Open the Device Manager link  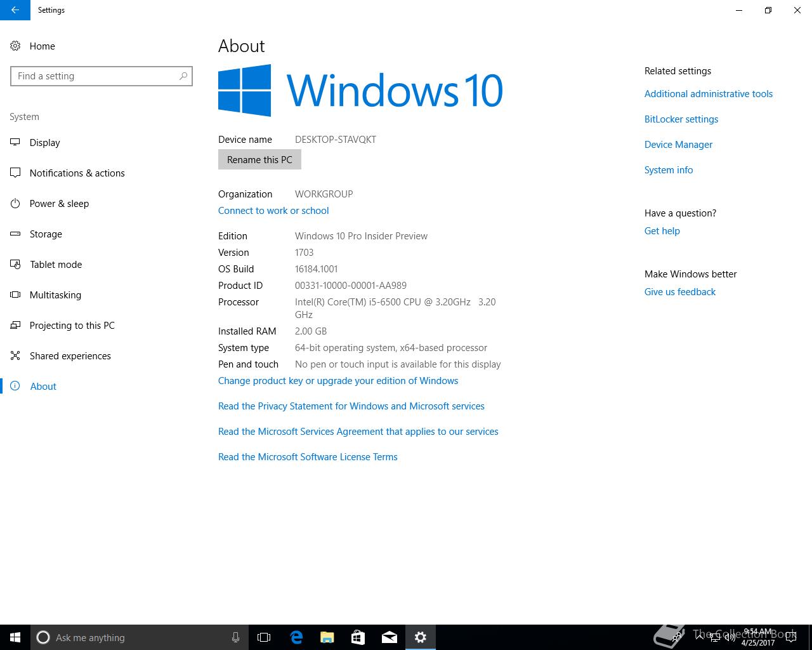tap(678, 145)
